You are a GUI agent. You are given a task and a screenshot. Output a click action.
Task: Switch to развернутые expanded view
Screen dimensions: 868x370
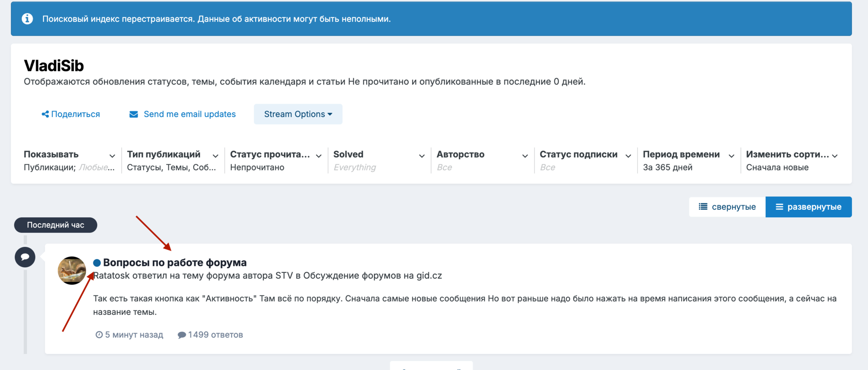[x=809, y=207]
